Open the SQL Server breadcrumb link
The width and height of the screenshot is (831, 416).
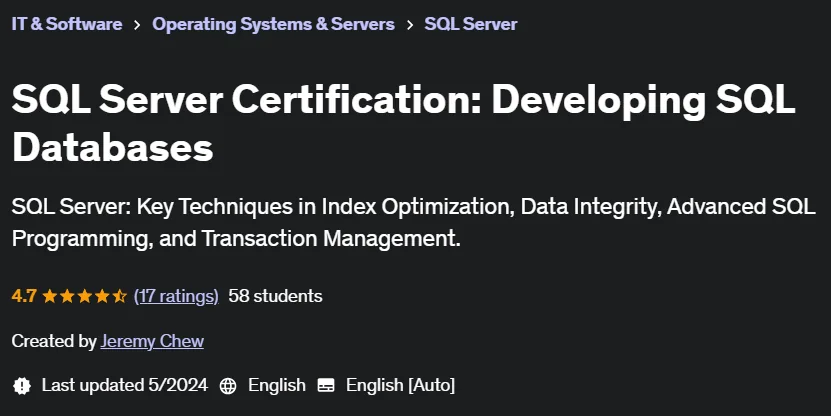[x=471, y=24]
